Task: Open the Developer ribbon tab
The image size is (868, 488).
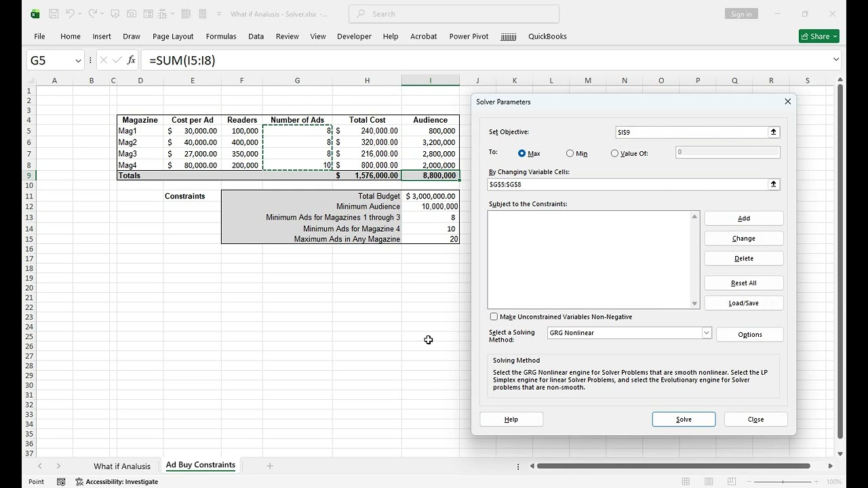Action: pyautogui.click(x=354, y=37)
